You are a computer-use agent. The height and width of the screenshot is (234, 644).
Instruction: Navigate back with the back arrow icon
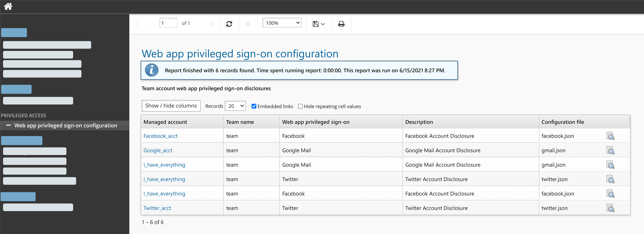pos(248,24)
